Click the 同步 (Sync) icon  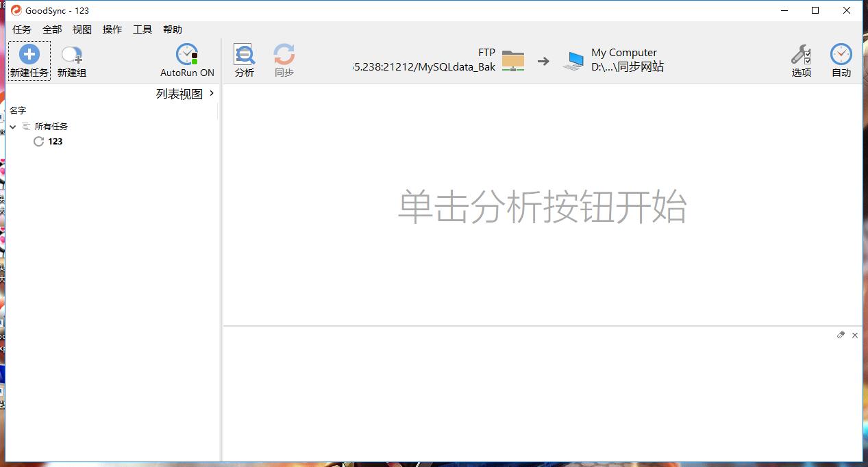click(284, 55)
